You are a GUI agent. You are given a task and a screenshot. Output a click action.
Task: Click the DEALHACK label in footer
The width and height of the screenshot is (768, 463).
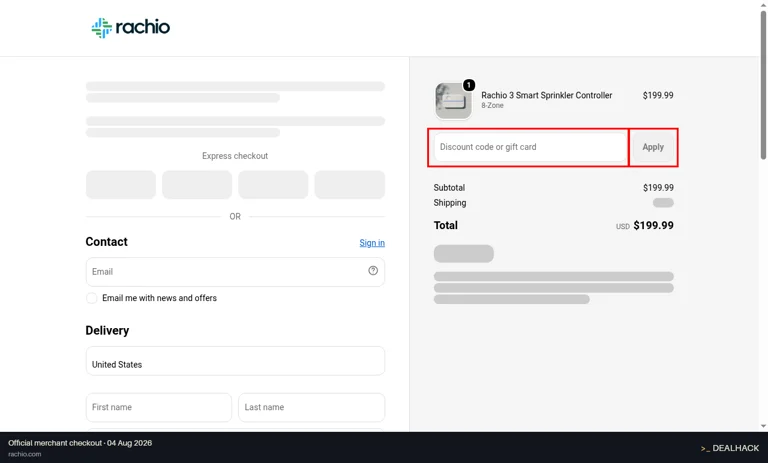click(x=730, y=448)
